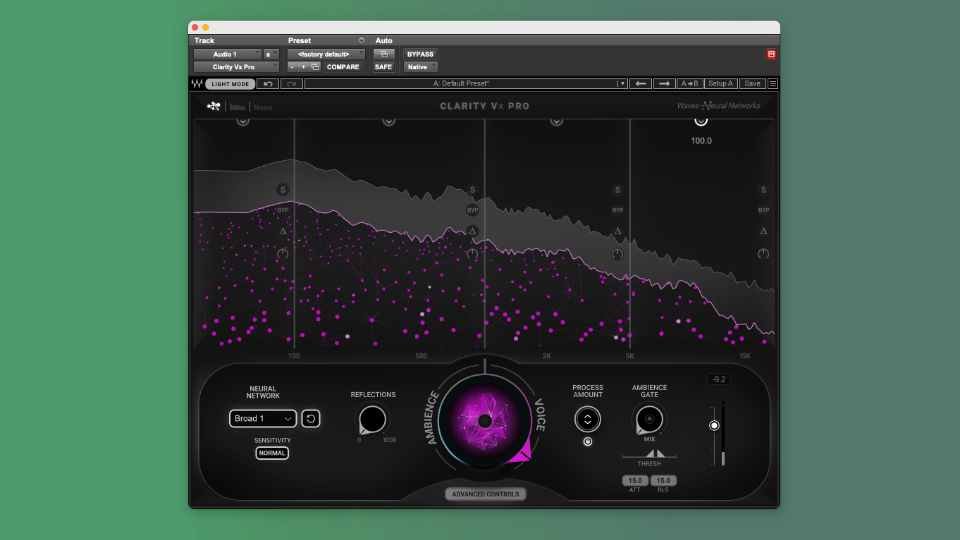Bypass the second frequency band
Image resolution: width=960 pixels, height=540 pixels.
pos(472,210)
